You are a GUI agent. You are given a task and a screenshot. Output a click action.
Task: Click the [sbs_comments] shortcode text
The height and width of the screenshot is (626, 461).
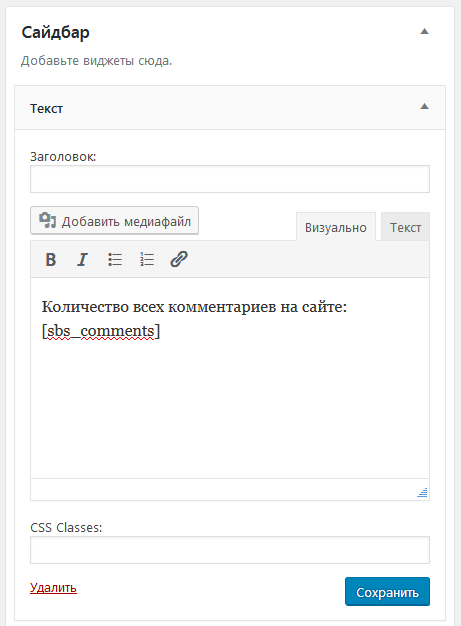click(x=101, y=331)
